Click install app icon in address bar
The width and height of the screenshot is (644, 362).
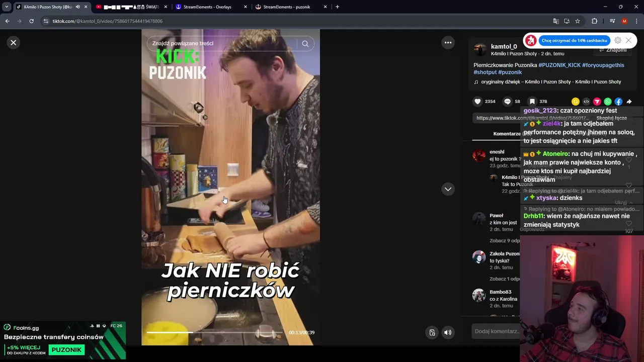567,21
